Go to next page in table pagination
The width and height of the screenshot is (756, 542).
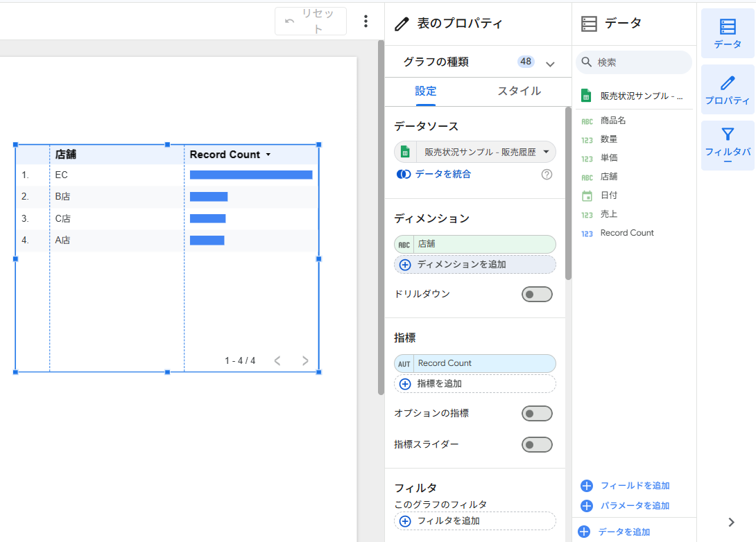(x=305, y=361)
